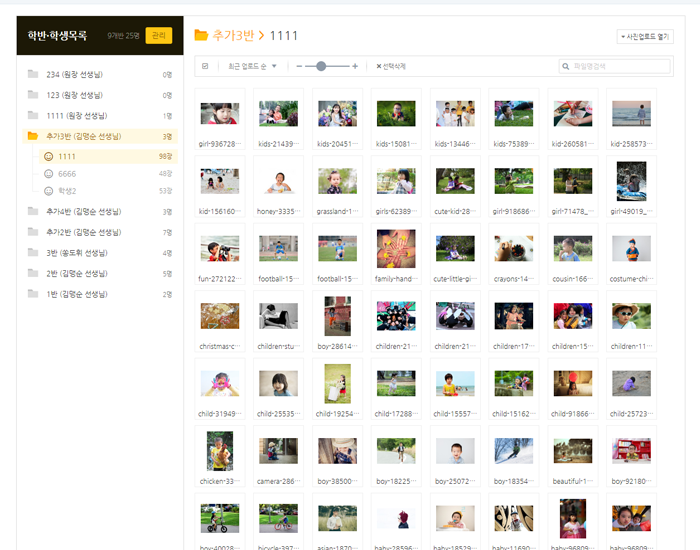Click the select-all checkbox in the toolbar
The image size is (700, 550).
pos(205,66)
